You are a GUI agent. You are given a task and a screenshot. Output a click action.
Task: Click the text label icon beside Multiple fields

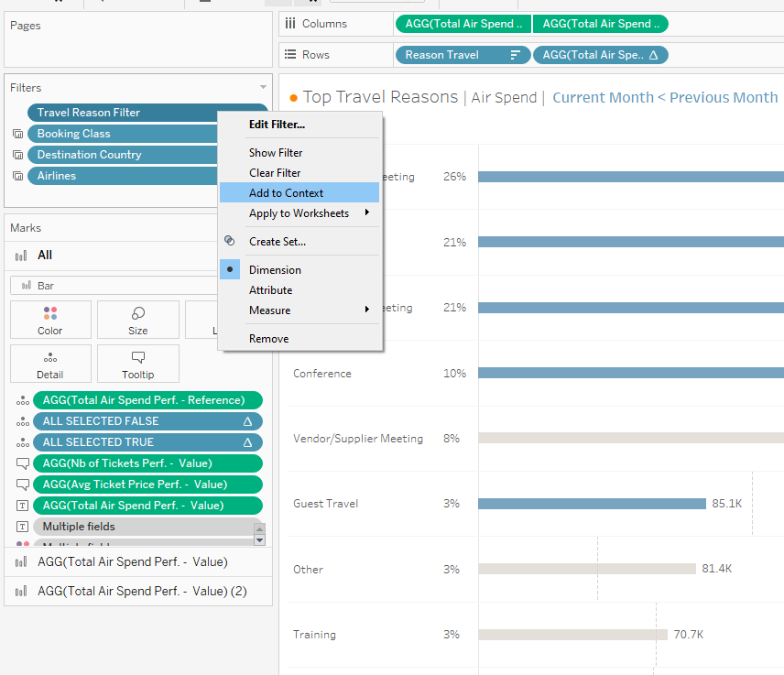(x=23, y=527)
